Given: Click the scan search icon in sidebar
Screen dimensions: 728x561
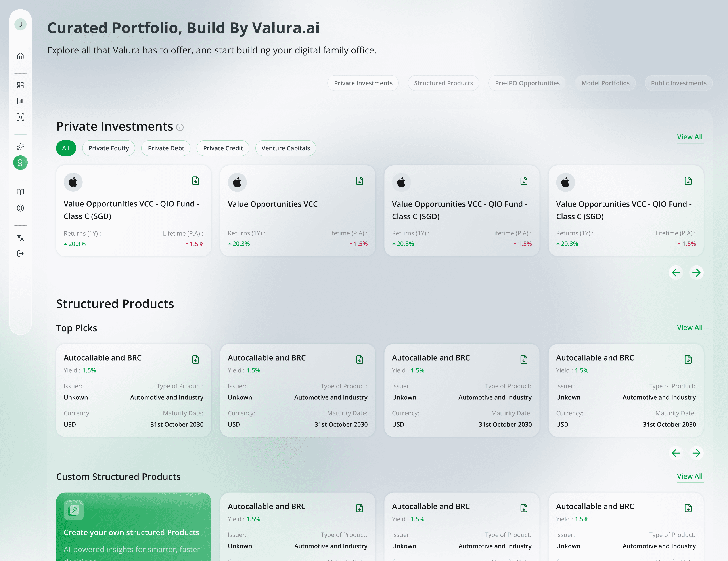Looking at the screenshot, I should coord(20,117).
